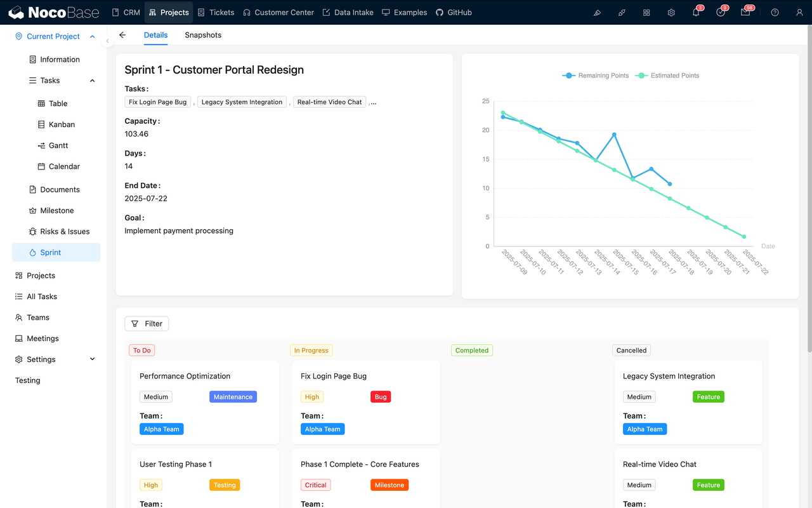
Task: Open the CRM top menu
Action: 126,12
